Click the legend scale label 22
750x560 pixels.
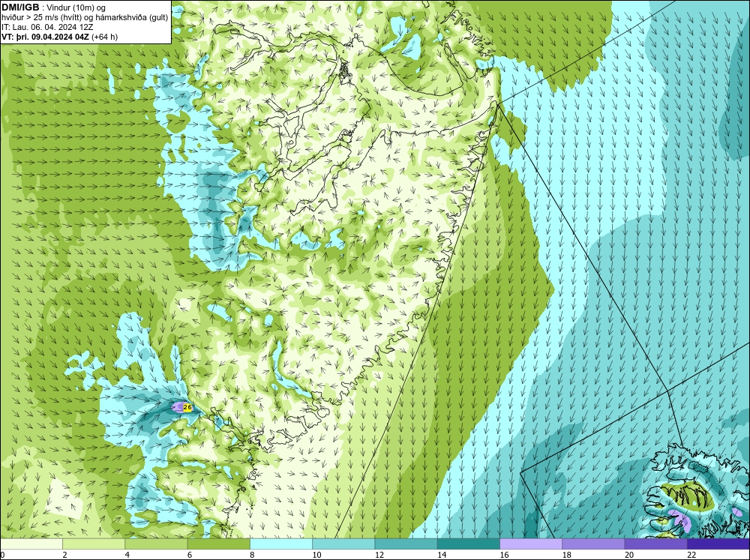(691, 555)
